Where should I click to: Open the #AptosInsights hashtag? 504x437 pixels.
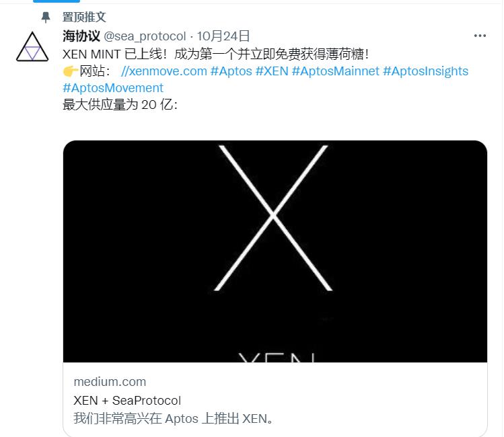coord(425,71)
